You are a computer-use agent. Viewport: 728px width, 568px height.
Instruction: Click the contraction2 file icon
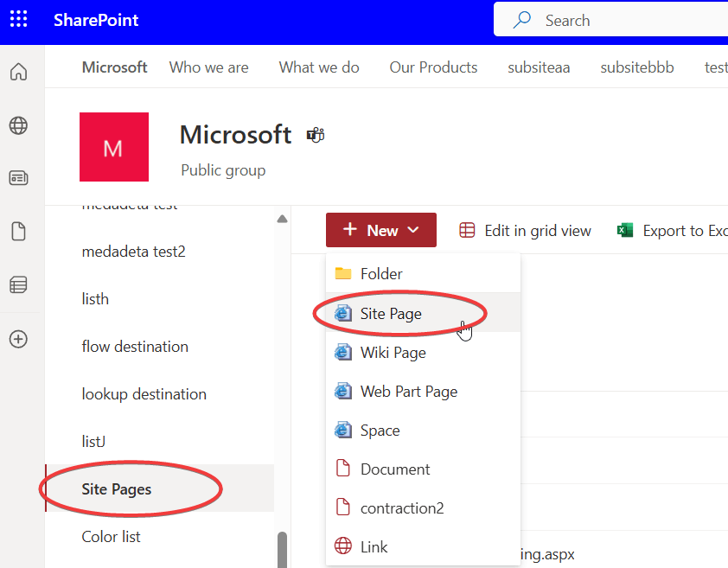click(x=343, y=507)
